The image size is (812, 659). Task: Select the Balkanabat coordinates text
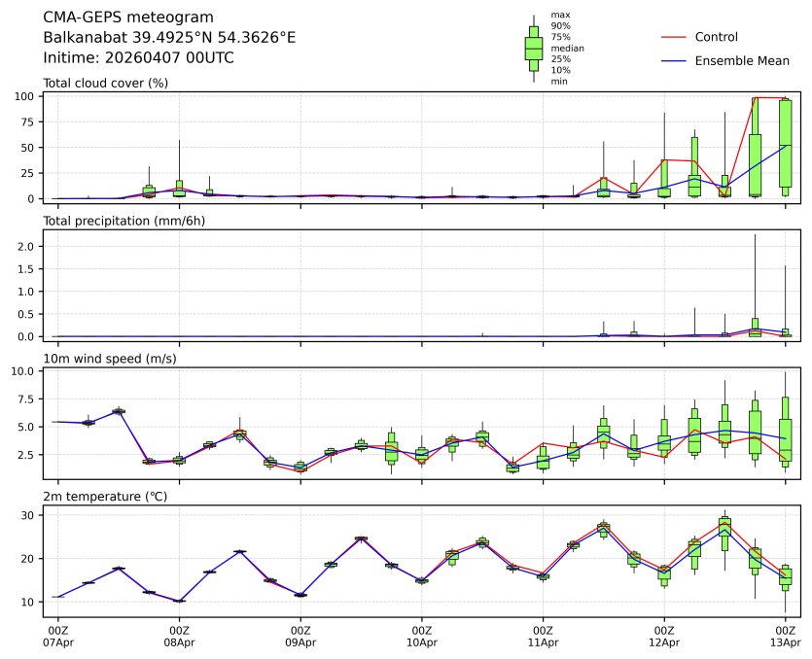[x=170, y=38]
